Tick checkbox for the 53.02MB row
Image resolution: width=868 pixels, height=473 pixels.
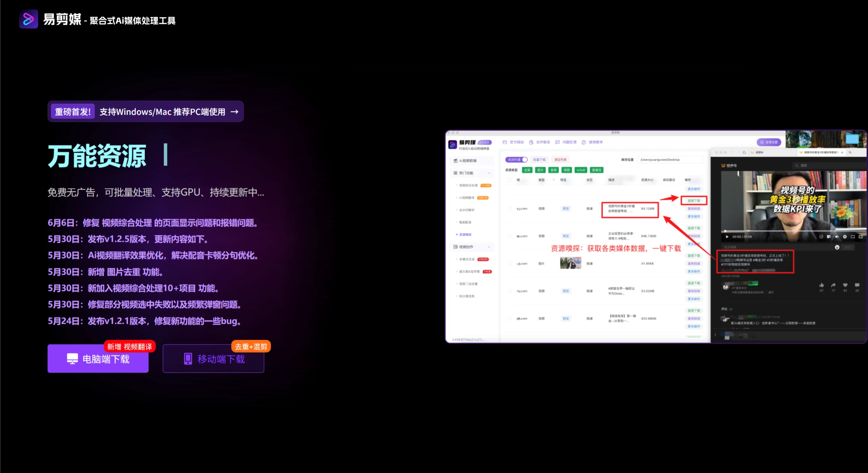click(x=510, y=291)
